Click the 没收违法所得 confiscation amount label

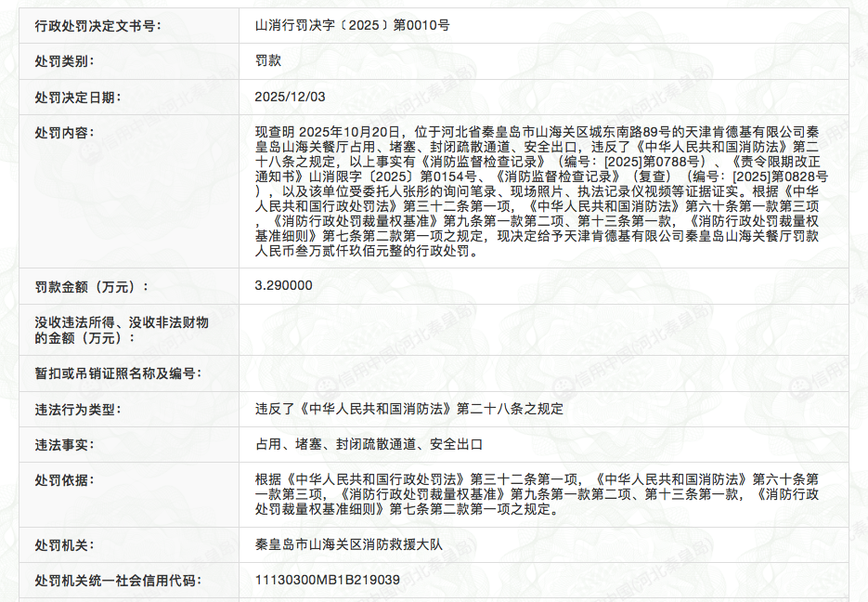[x=121, y=330]
